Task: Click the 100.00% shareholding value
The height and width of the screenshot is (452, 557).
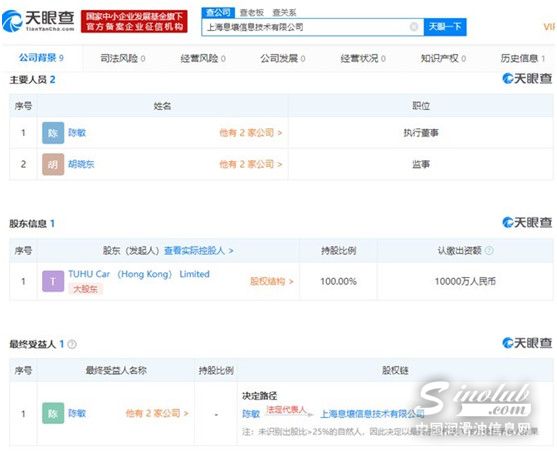Action: coord(339,281)
